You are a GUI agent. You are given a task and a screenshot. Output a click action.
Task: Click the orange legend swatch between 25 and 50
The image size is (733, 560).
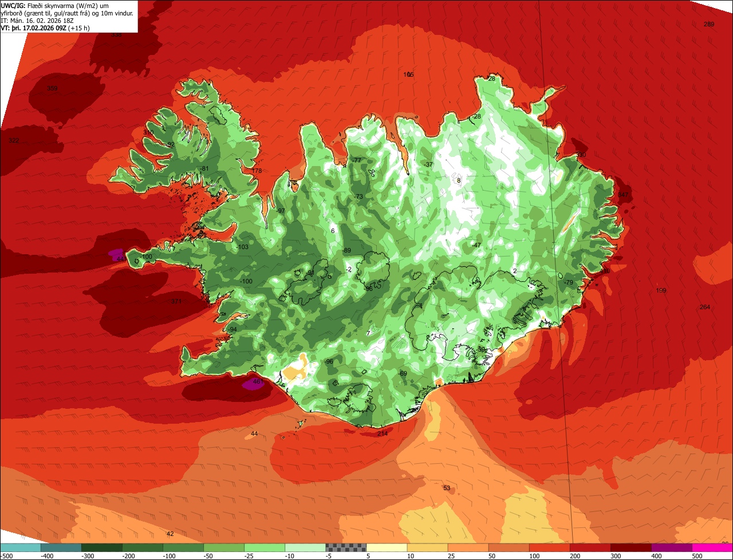click(467, 547)
